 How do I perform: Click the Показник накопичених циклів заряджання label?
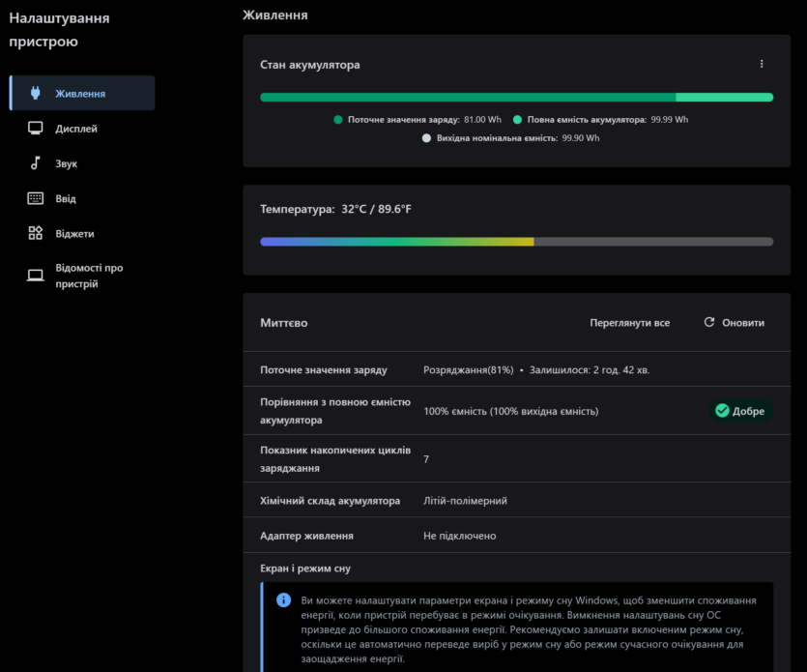point(335,459)
